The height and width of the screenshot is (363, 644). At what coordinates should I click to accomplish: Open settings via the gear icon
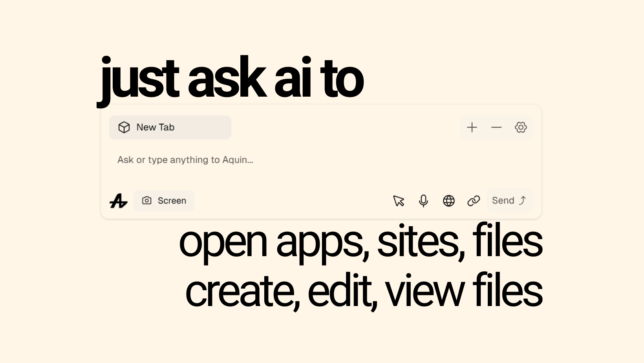(x=521, y=127)
